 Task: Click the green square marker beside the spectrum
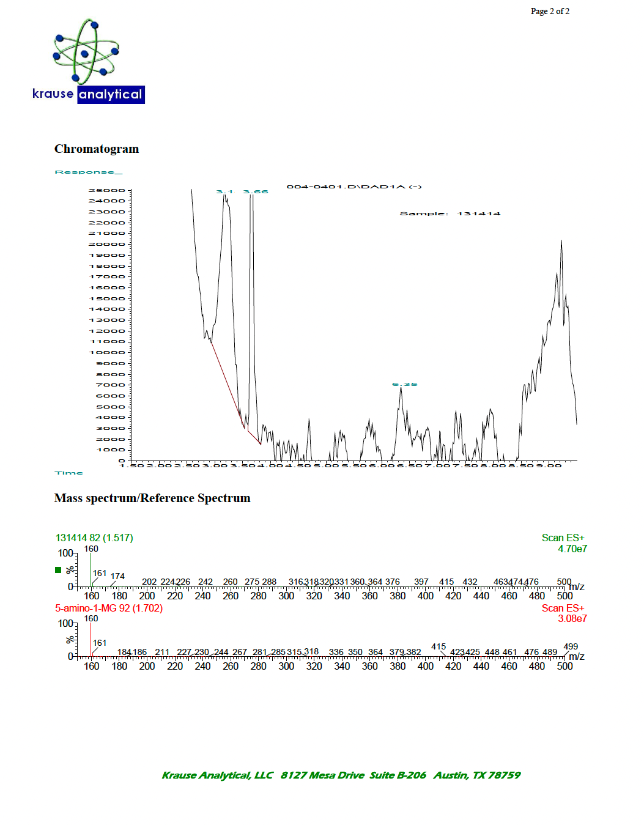tap(58, 570)
